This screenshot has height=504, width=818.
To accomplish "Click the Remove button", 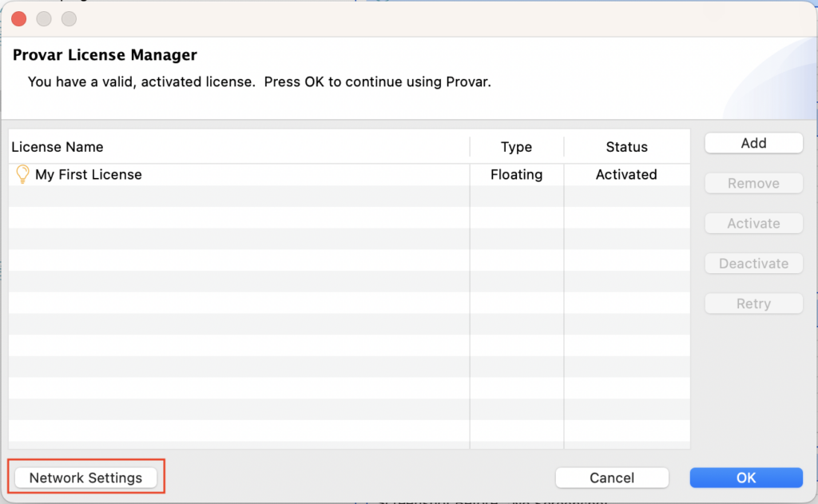I will (x=752, y=183).
